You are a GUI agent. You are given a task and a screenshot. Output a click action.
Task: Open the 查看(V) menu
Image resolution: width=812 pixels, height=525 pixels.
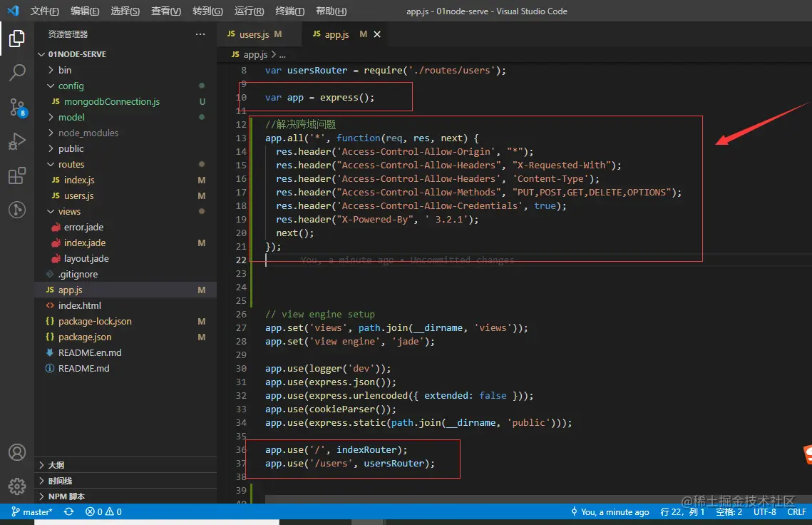click(x=166, y=11)
